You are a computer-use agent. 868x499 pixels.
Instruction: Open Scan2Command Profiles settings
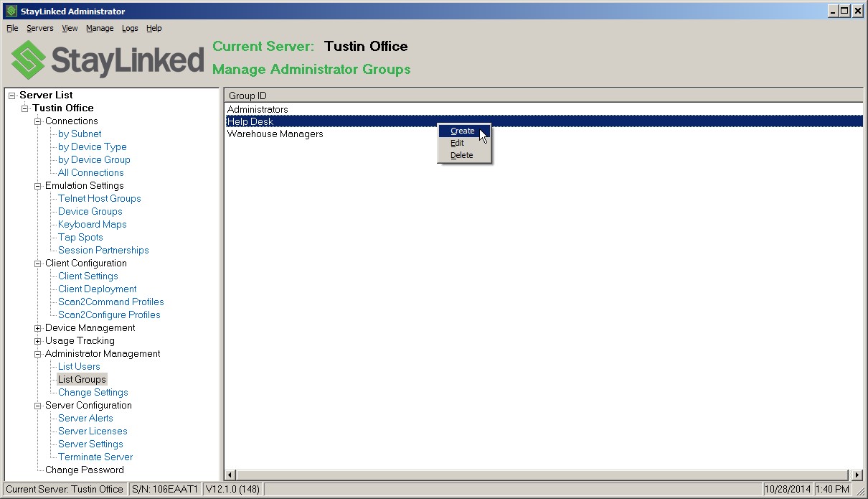pyautogui.click(x=110, y=302)
